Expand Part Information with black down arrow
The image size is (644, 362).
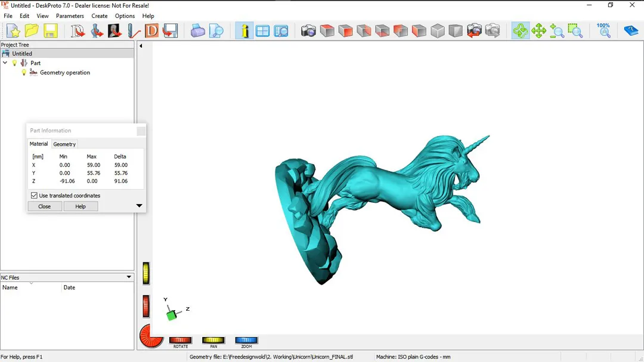point(139,205)
